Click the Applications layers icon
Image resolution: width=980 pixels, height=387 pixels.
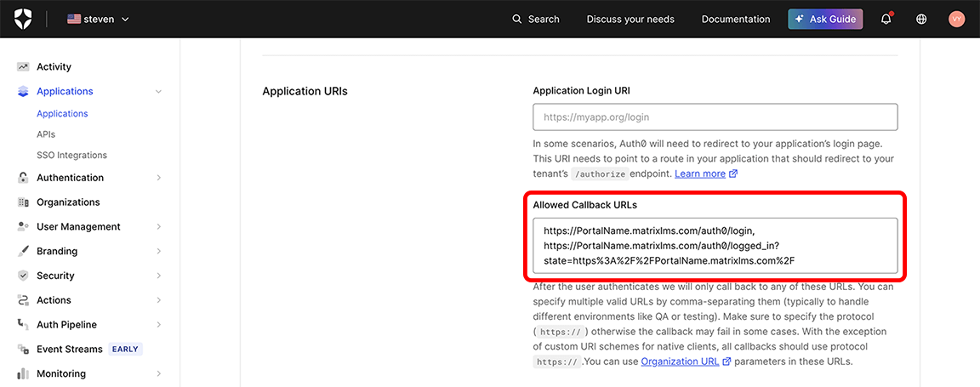(x=23, y=91)
